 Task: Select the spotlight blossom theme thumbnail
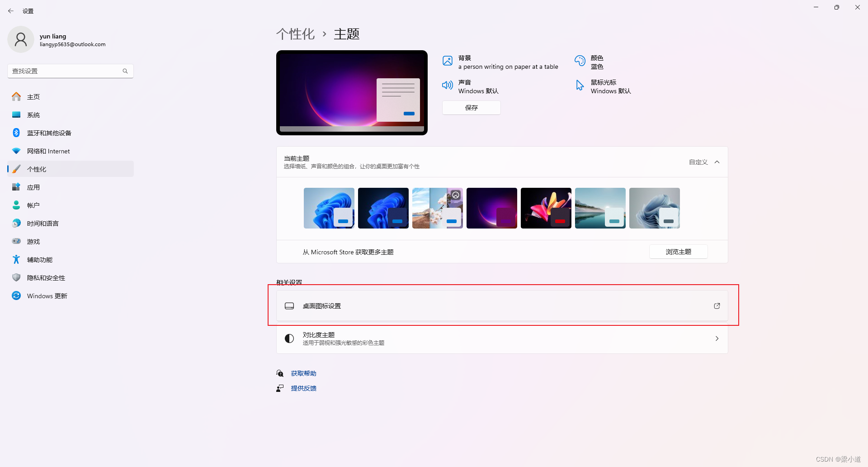(438, 208)
